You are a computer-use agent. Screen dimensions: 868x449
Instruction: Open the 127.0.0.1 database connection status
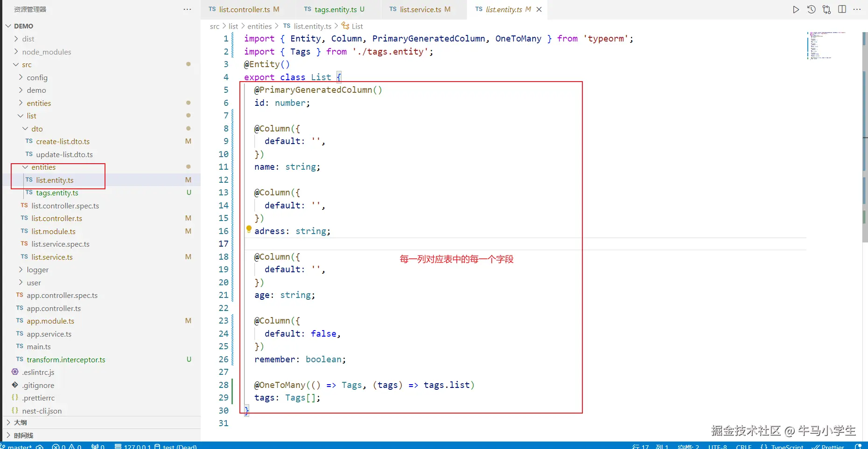point(133,446)
